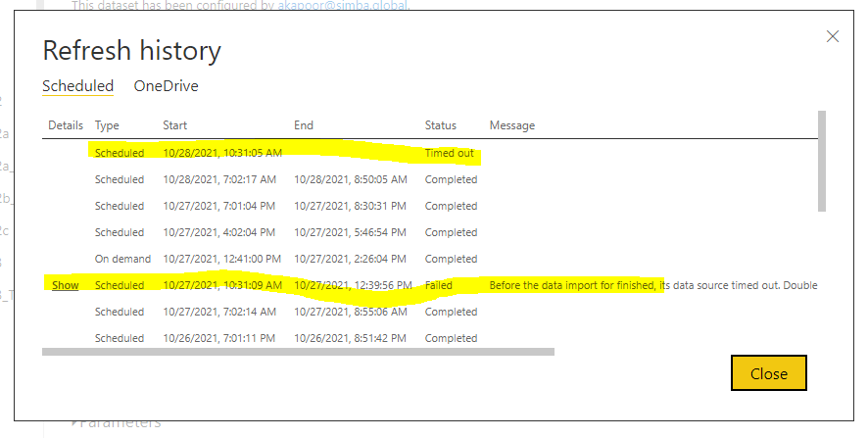Click Completed status for 10/28/2021 7:02:17 AM
868x438 pixels.
[x=452, y=179]
